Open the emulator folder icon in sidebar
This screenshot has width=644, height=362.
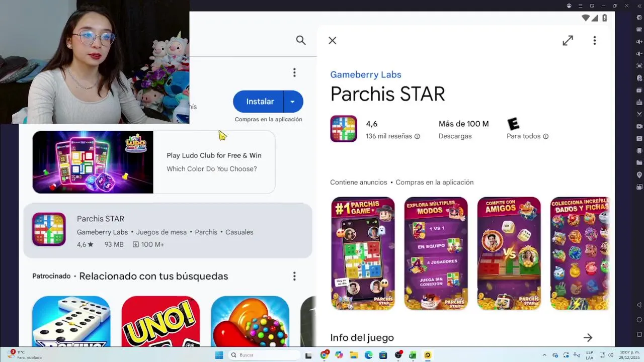pos(639,162)
